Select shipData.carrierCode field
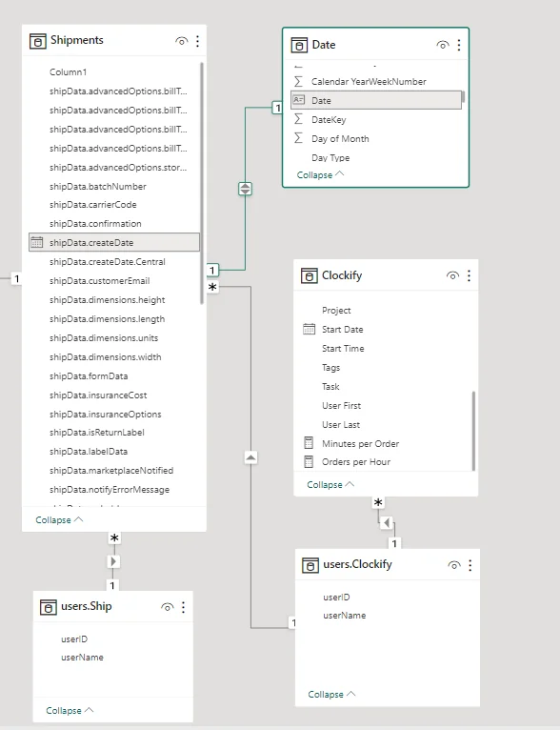This screenshot has height=730, width=560. (x=93, y=205)
